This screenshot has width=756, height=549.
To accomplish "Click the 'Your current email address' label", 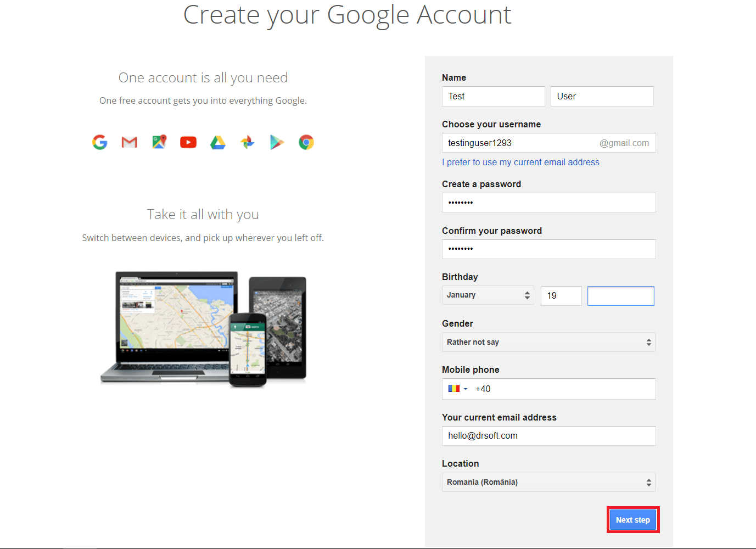I will (x=499, y=418).
